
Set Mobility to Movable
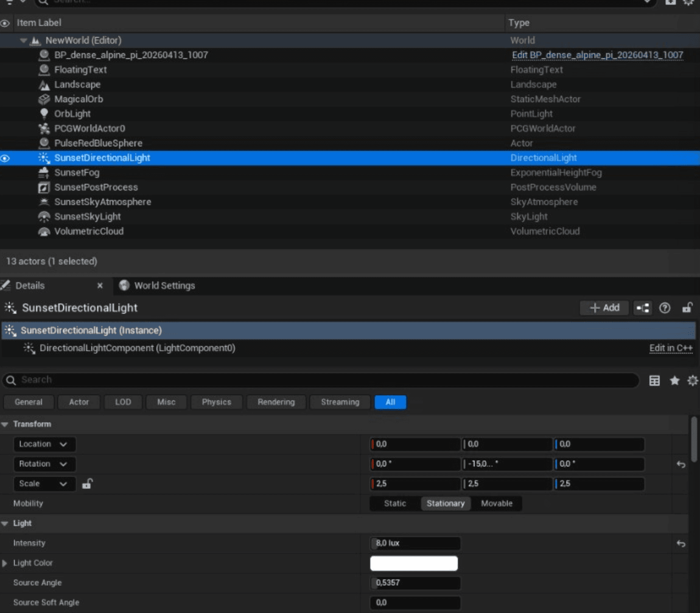[x=496, y=503]
